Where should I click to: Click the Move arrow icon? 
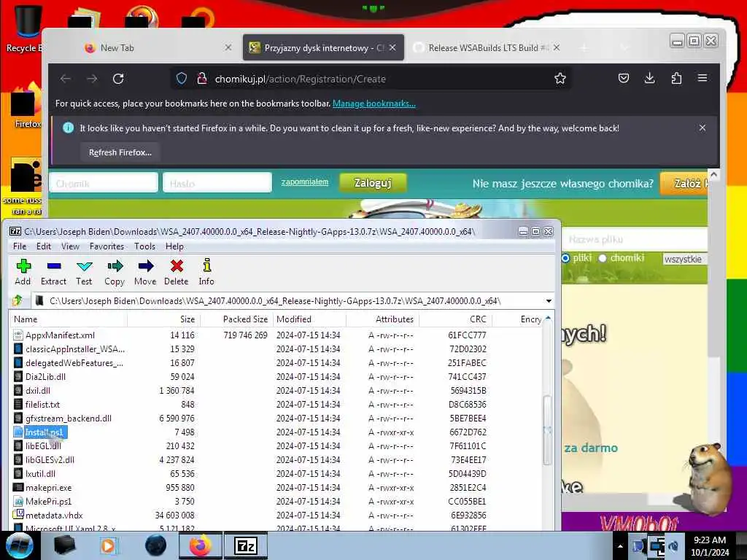tap(145, 272)
